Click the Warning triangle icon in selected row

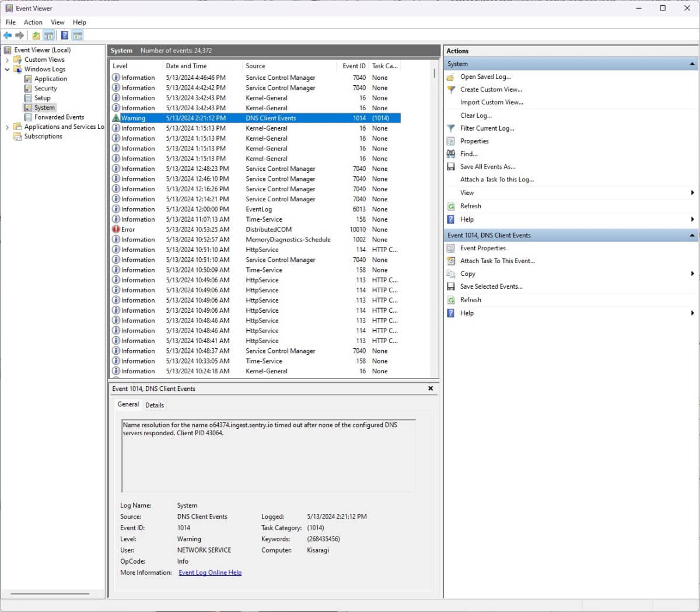click(x=116, y=118)
